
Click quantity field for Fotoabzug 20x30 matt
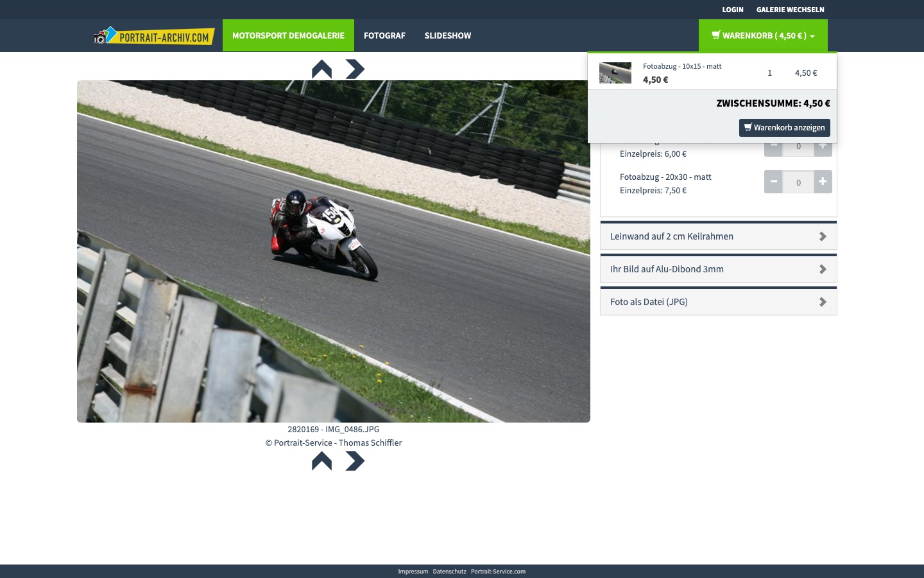click(798, 182)
